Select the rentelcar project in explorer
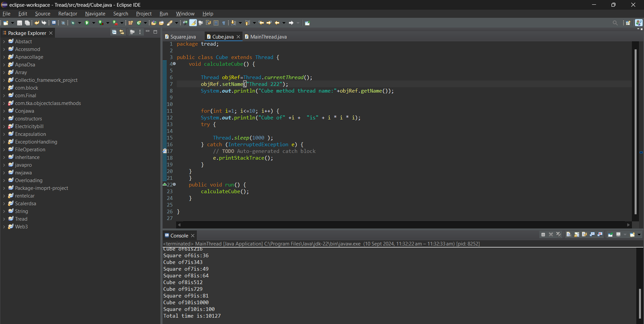The width and height of the screenshot is (644, 324). pyautogui.click(x=25, y=196)
